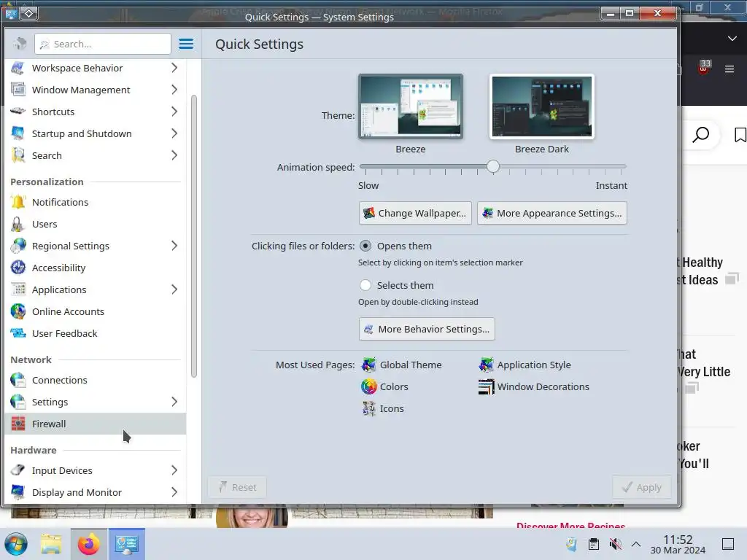Click the Shortcuts keyboard icon
The height and width of the screenshot is (560, 747).
point(18,112)
